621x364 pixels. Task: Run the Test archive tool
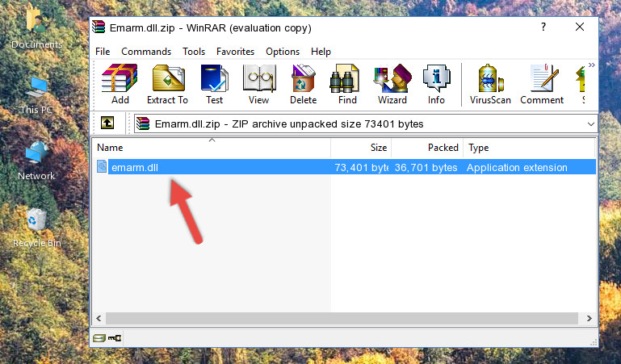pos(214,84)
